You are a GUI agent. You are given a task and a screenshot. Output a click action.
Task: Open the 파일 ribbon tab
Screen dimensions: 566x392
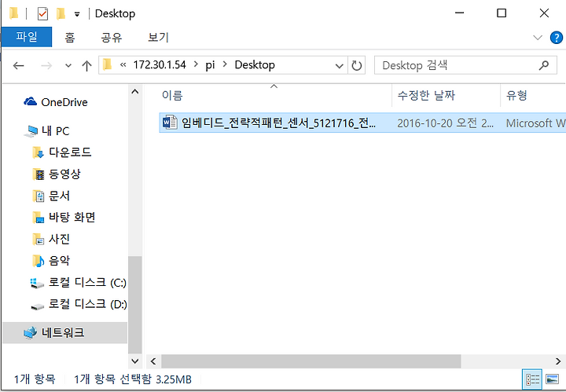coord(27,37)
